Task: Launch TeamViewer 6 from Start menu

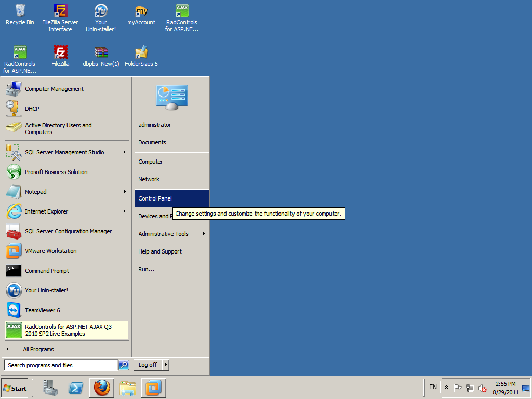Action: (67, 310)
